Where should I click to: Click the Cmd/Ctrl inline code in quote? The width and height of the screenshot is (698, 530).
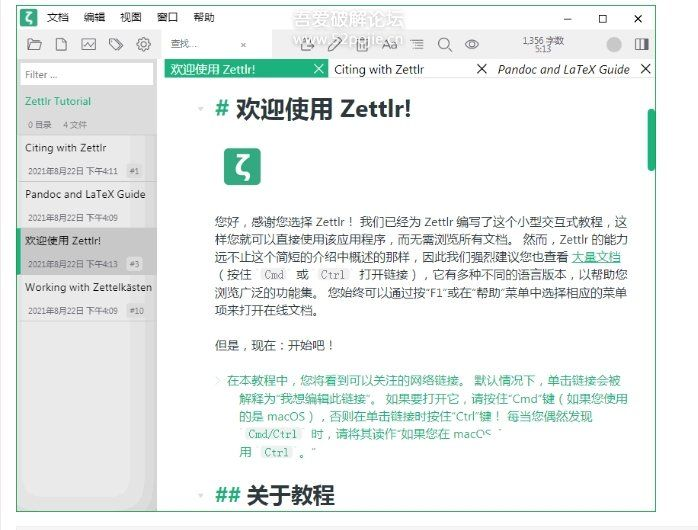pyautogui.click(x=272, y=434)
